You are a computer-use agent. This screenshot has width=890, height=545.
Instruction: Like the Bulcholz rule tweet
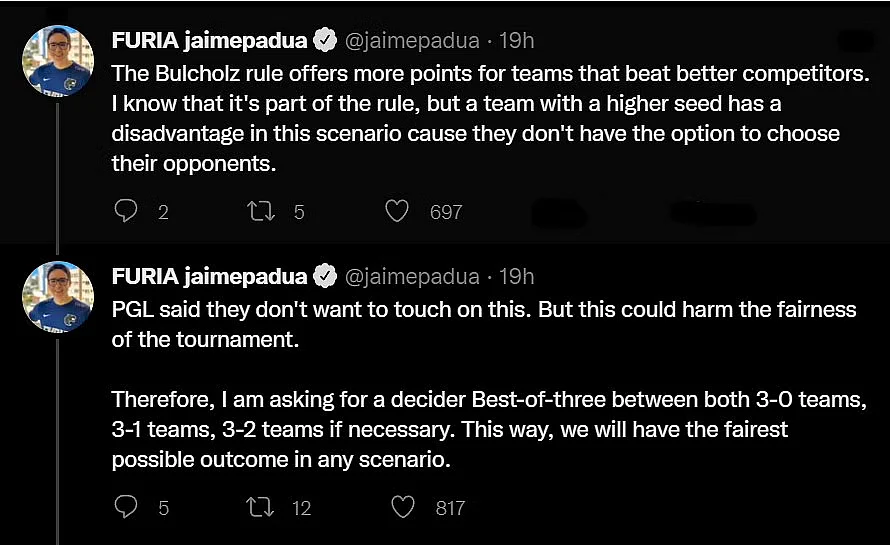(397, 211)
